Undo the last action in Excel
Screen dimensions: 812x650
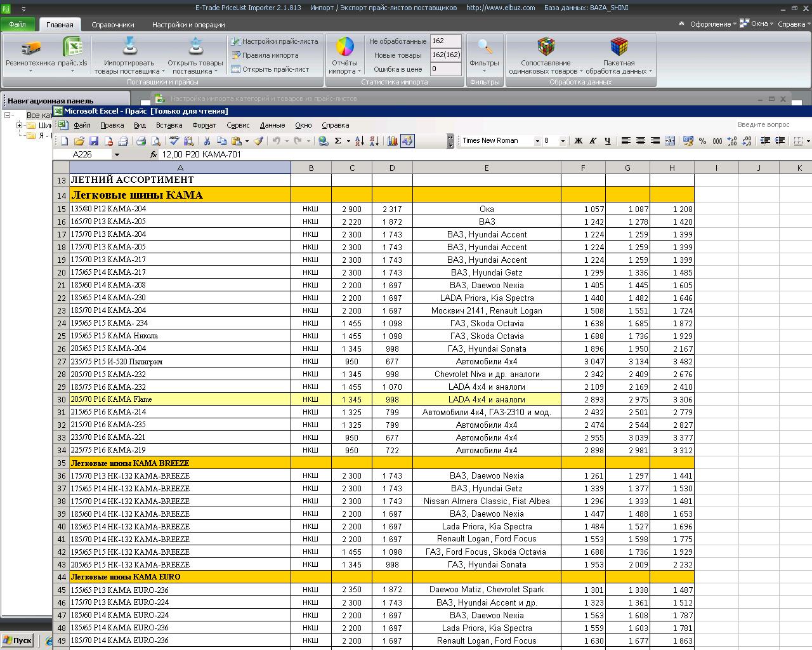(x=277, y=141)
